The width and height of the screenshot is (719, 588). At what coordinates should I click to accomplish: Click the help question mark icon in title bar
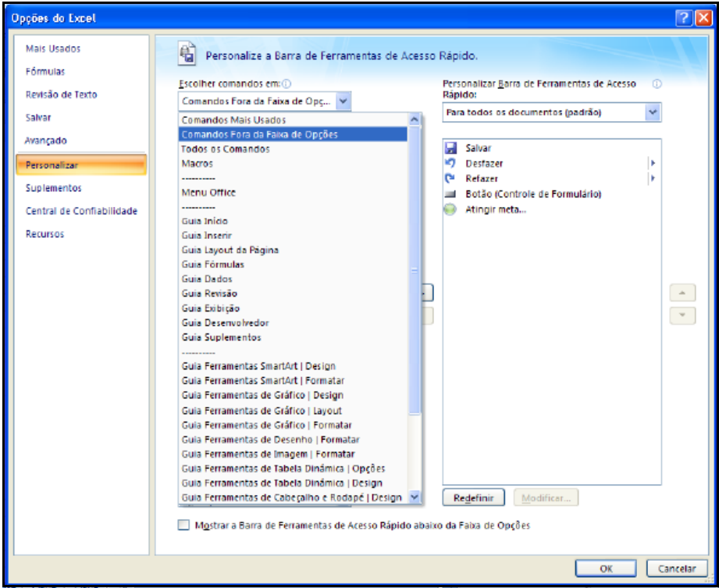(x=682, y=17)
